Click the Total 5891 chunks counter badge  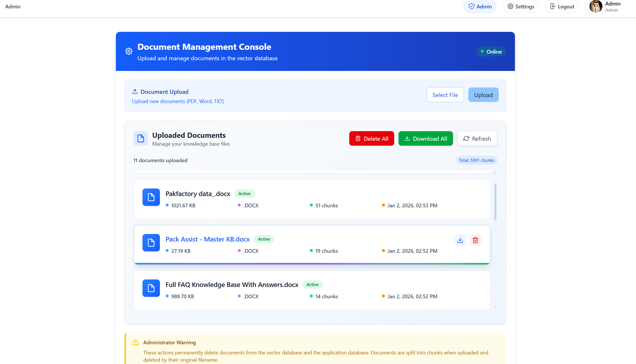pos(476,160)
